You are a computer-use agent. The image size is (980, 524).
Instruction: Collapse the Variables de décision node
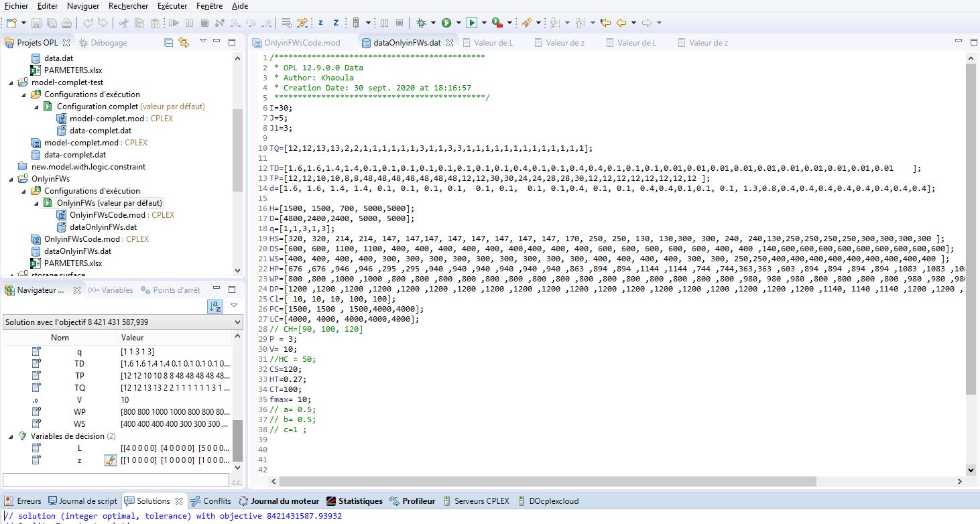(x=11, y=436)
